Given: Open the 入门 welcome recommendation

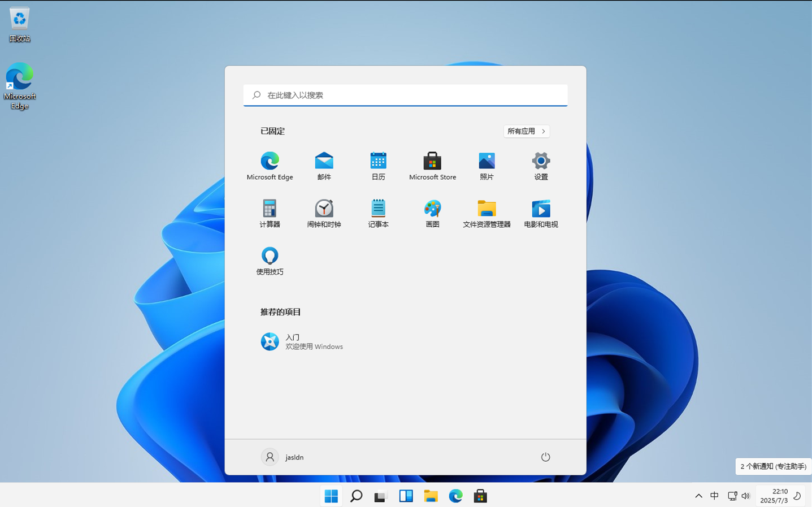Looking at the screenshot, I should pos(302,341).
